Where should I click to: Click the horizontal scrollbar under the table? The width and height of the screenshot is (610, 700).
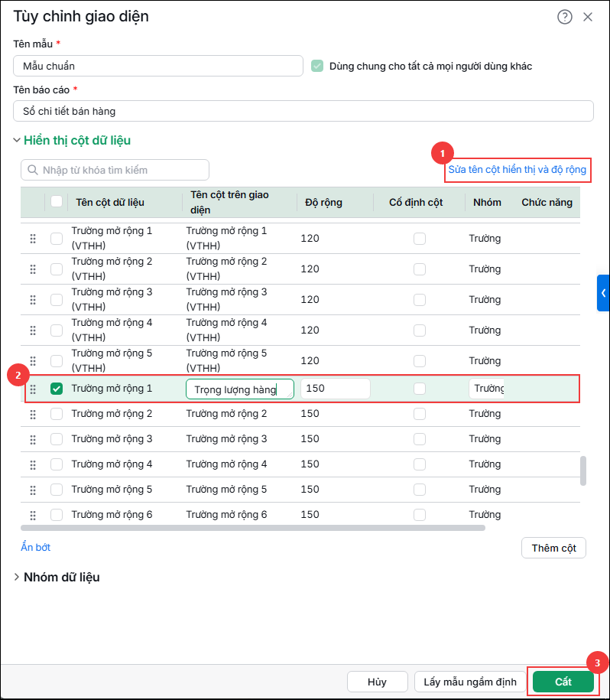[x=253, y=528]
